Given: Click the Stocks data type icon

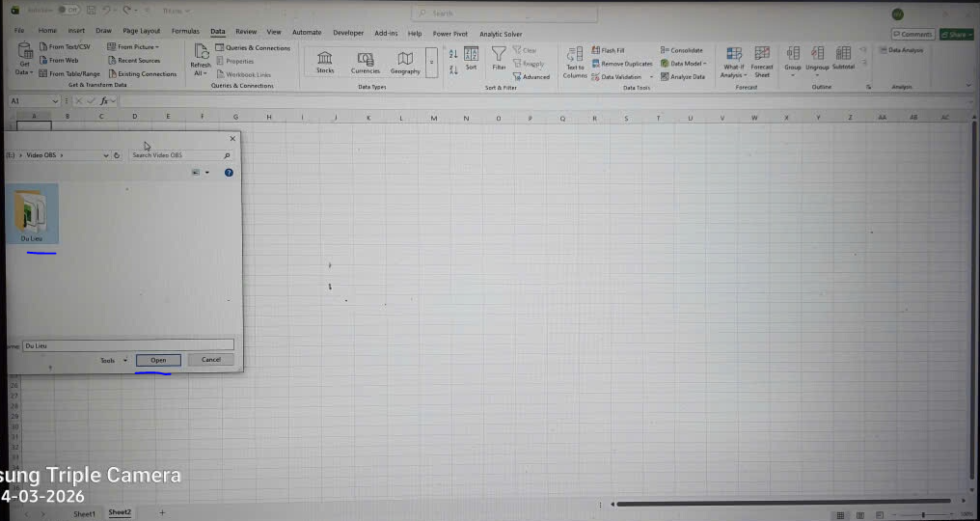Looking at the screenshot, I should 325,62.
